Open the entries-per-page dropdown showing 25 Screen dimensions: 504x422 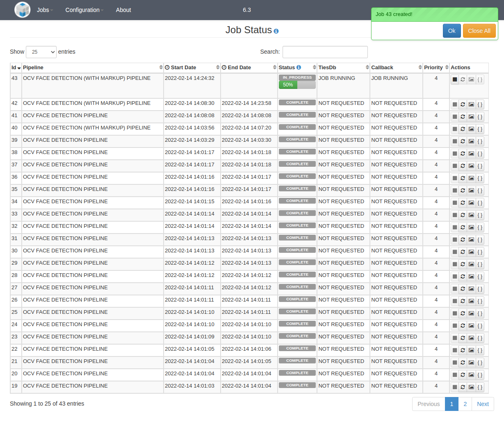[41, 52]
